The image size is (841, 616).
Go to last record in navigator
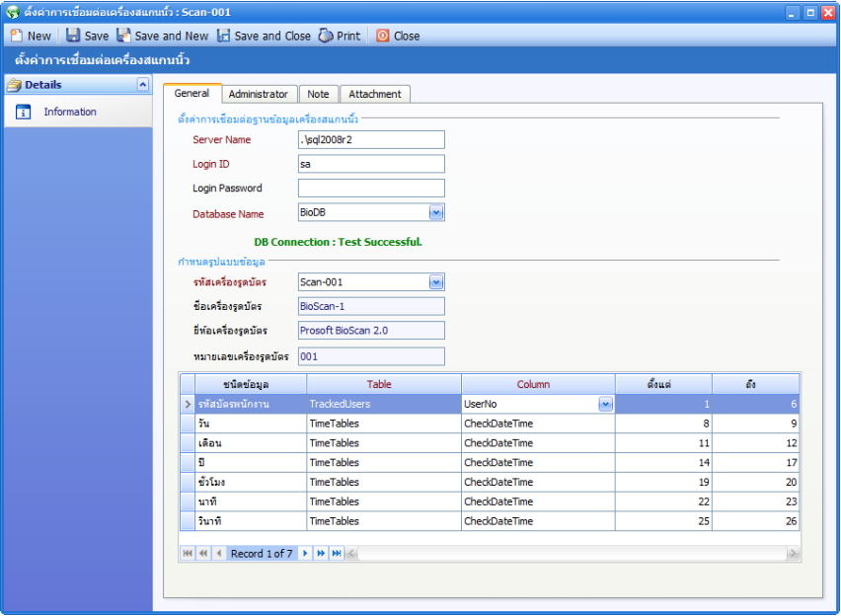(x=337, y=553)
